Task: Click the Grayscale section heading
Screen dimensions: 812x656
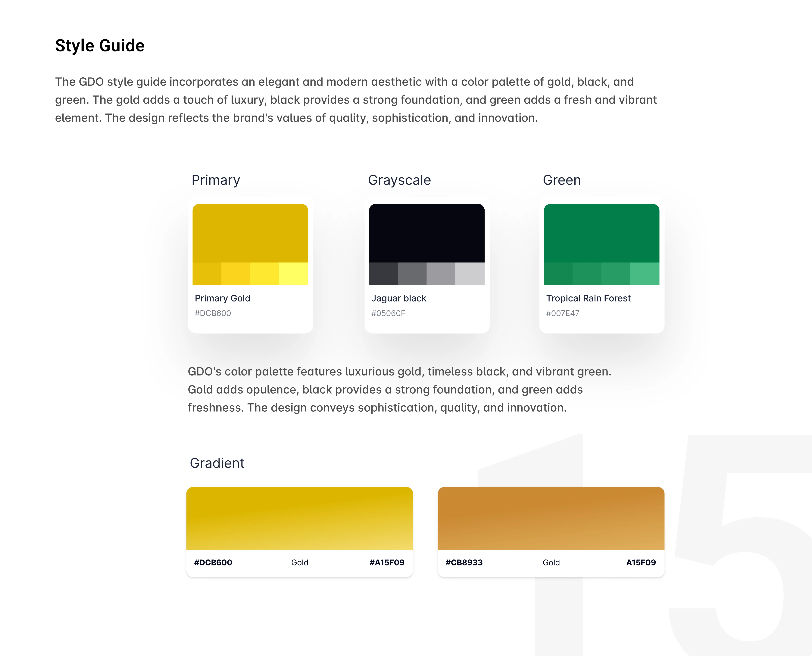Action: 400,180
